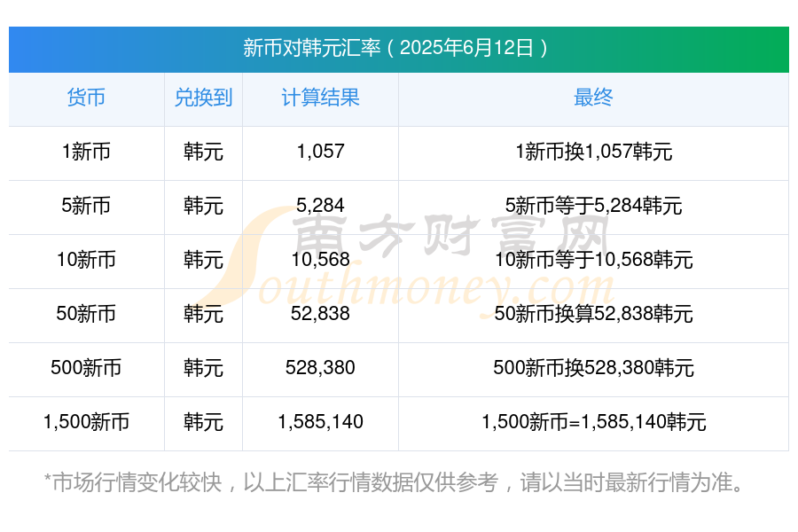The height and width of the screenshot is (532, 798).
Task: Click the text 1新币换1,057韩元
Action: pos(593,152)
